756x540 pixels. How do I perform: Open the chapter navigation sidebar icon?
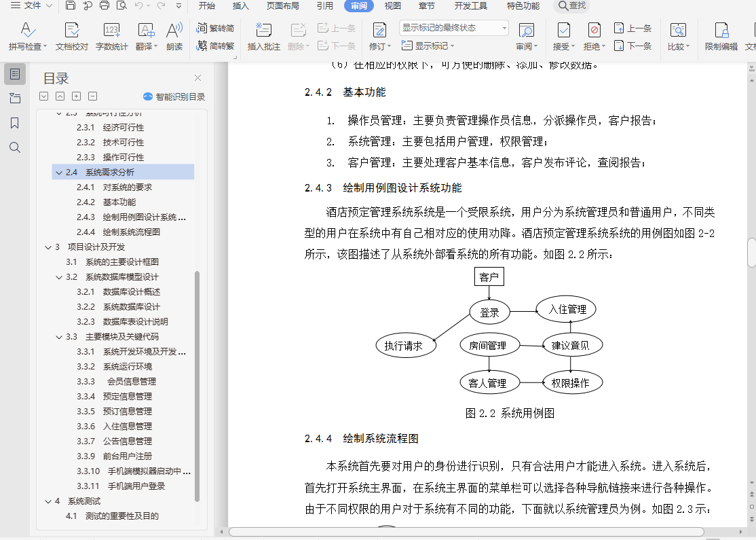pos(15,98)
